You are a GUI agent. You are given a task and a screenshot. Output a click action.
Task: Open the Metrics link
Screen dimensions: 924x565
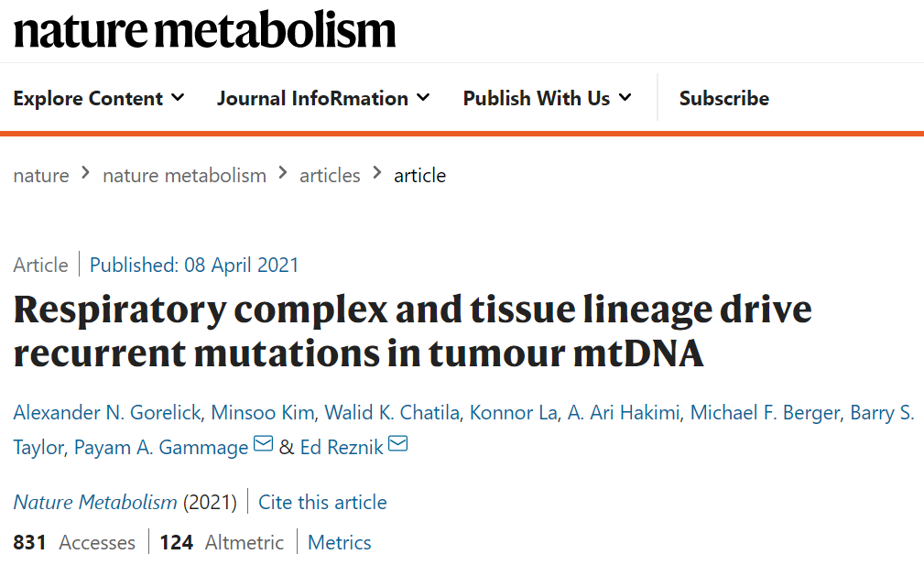pyautogui.click(x=340, y=543)
